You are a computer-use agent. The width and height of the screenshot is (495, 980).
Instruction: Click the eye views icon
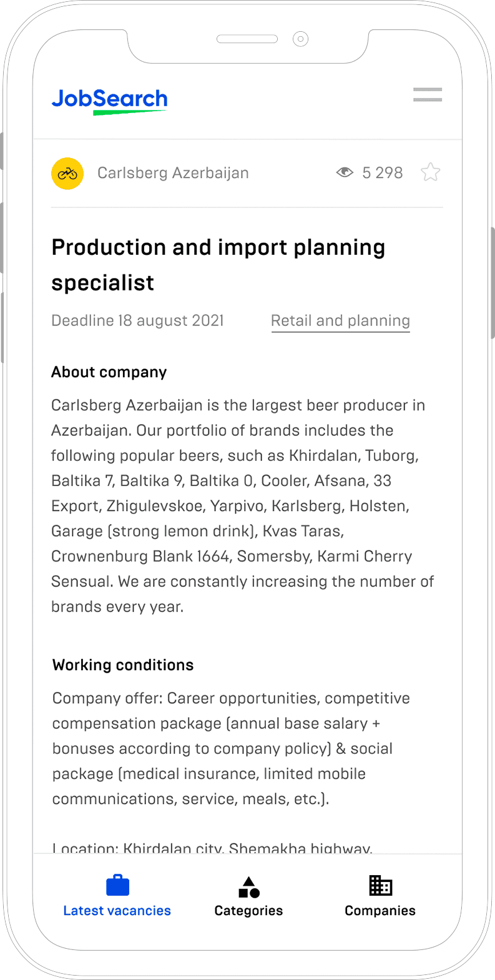[x=345, y=172]
